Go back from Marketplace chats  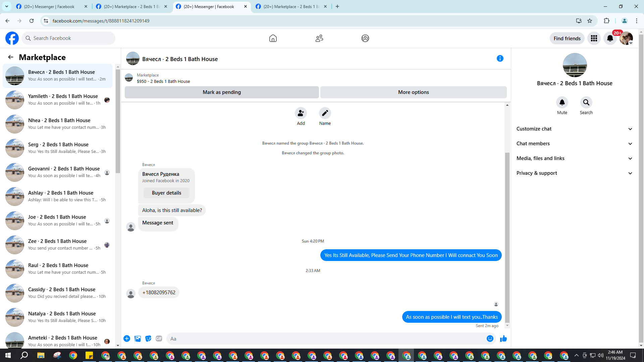11,57
